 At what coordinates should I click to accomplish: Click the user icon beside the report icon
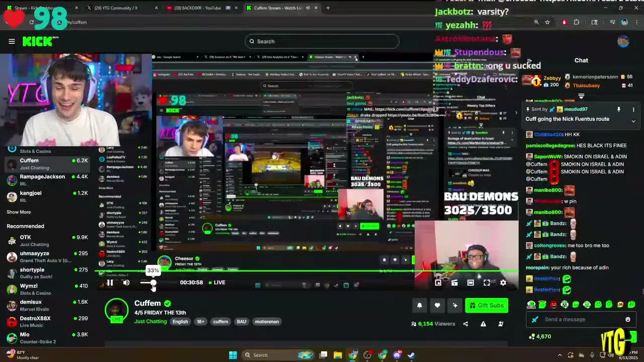click(501, 324)
